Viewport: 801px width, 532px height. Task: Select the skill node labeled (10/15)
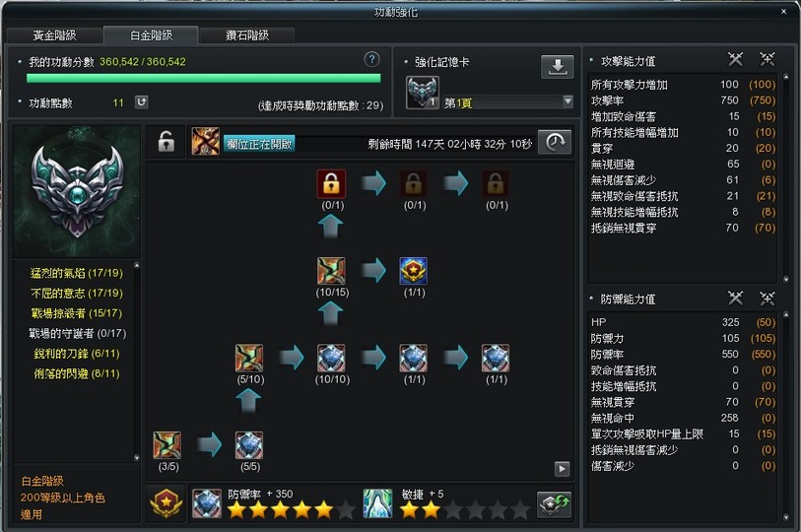pyautogui.click(x=331, y=270)
